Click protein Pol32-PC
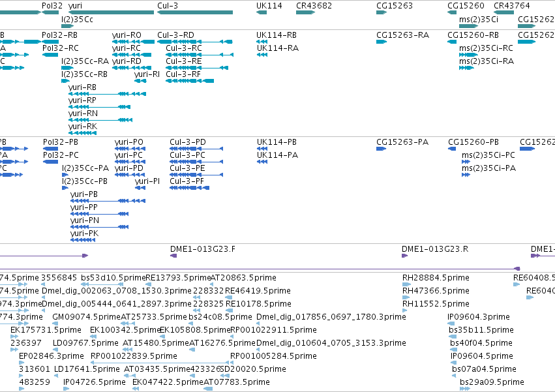 [x=61, y=155]
